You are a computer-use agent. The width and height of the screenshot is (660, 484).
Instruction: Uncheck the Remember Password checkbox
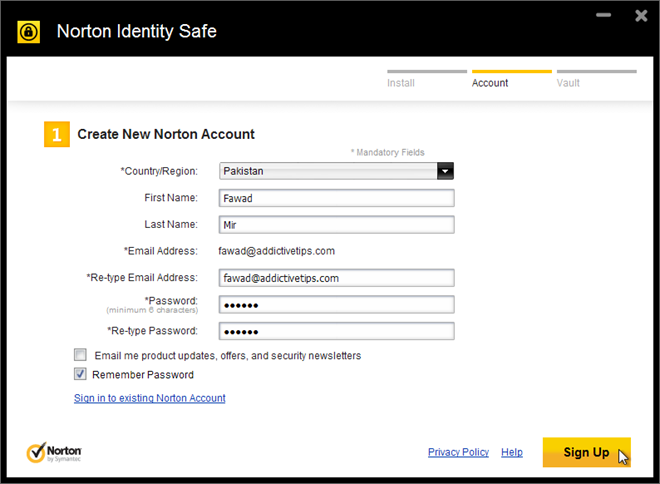(80, 374)
